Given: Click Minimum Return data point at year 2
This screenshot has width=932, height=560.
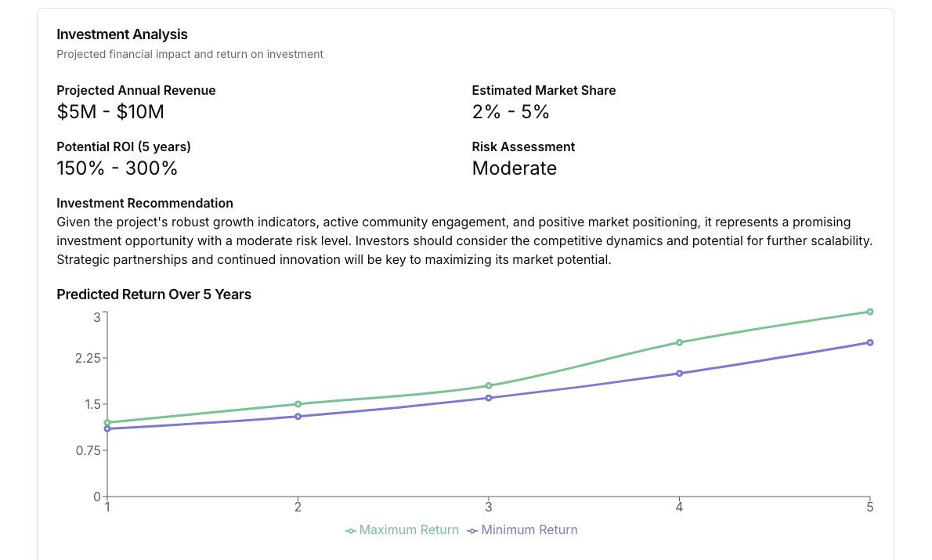Looking at the screenshot, I should (298, 417).
